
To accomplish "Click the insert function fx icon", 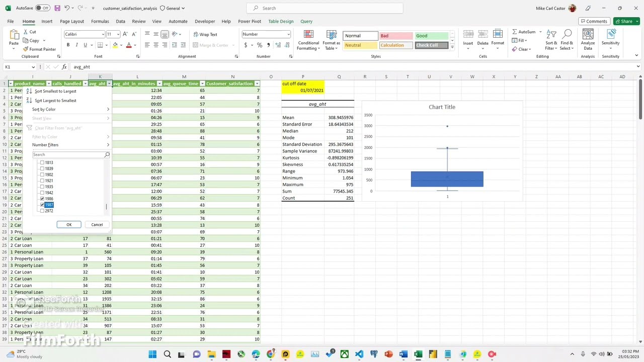I will (64, 67).
